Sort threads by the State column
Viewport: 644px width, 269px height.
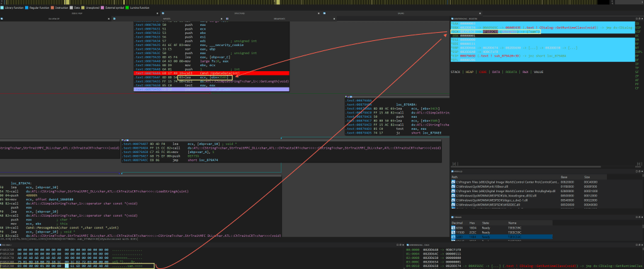coord(485,222)
